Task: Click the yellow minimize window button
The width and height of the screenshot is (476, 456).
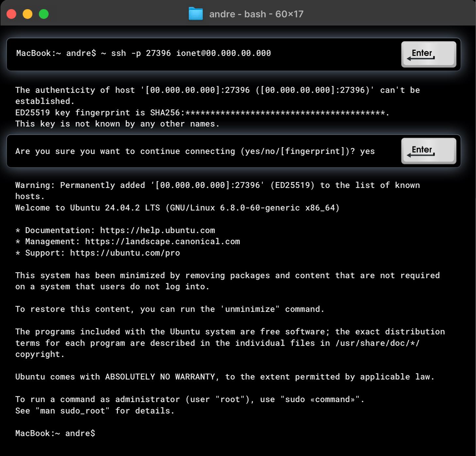Action: [x=27, y=14]
